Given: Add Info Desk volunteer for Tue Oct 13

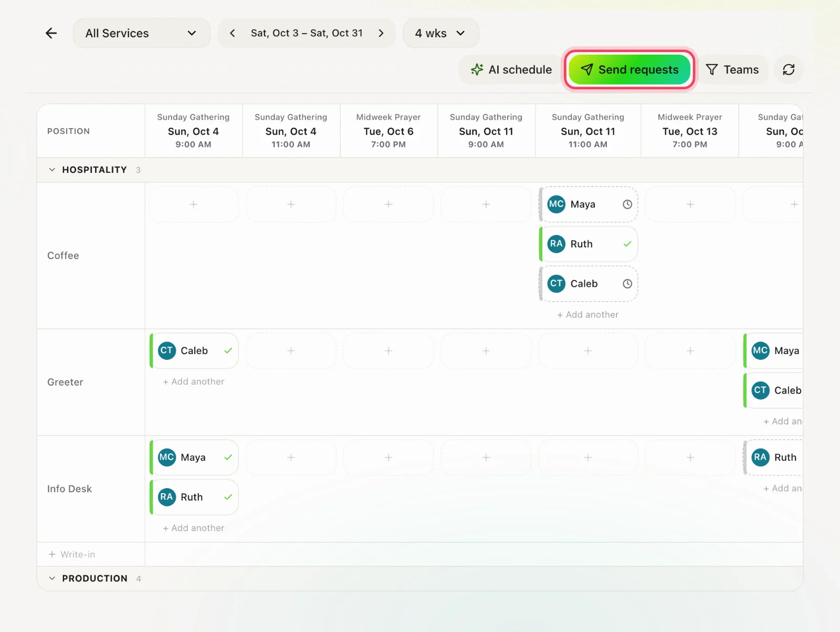Looking at the screenshot, I should (690, 457).
